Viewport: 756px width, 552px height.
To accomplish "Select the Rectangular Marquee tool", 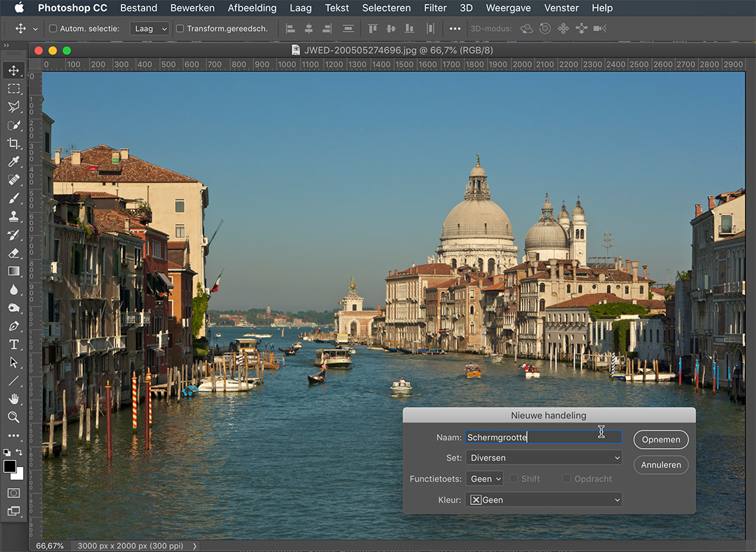I will click(x=13, y=88).
